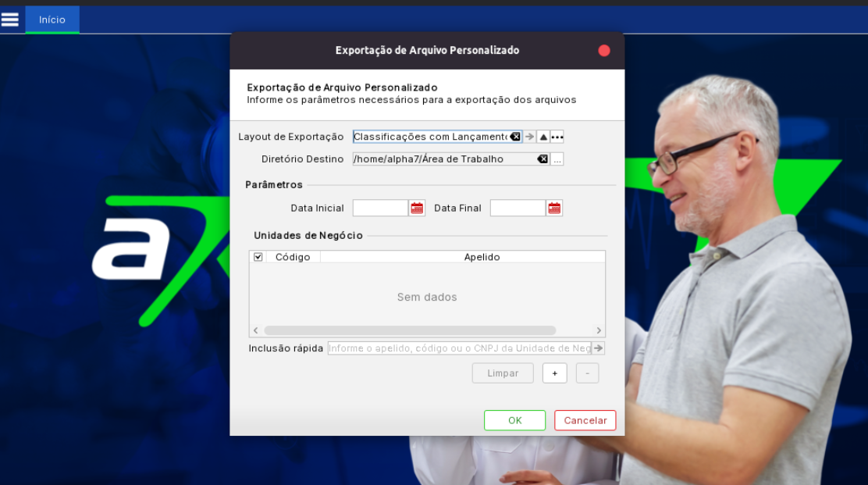Browse for the Diretório Destino folder
This screenshot has width=868, height=485.
coord(557,159)
